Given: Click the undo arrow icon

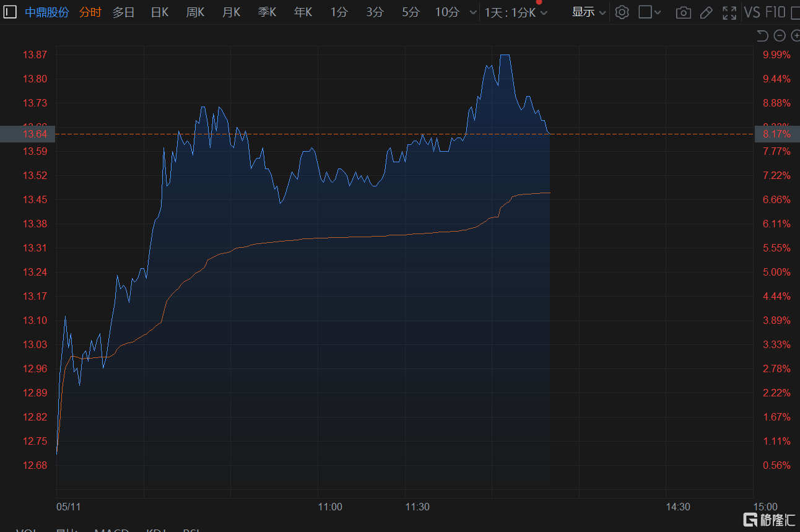Looking at the screenshot, I should (x=762, y=36).
